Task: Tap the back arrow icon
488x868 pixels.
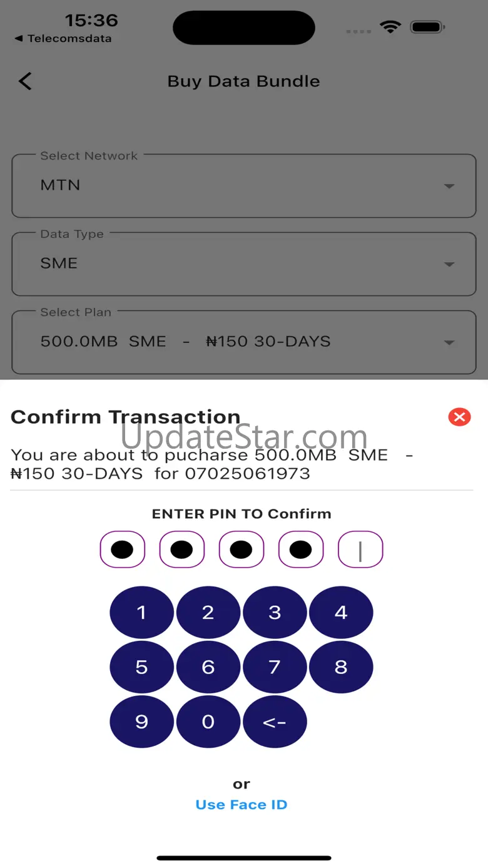Action: point(25,81)
